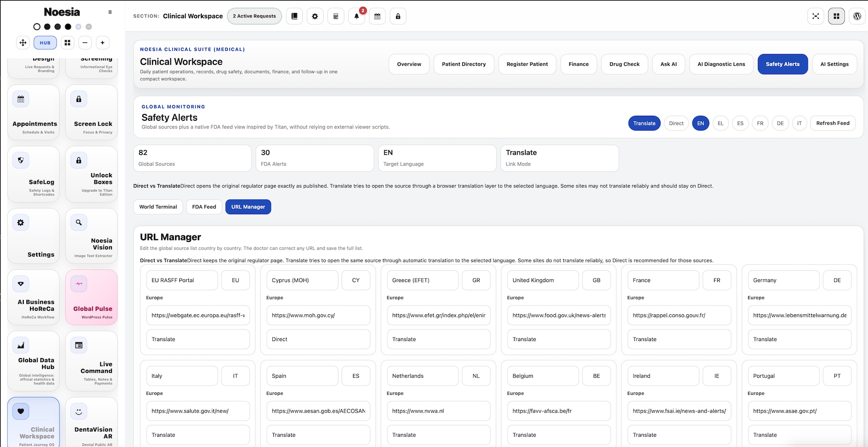Open the SafeLog tile
Viewport: 868px width, 447px height.
(x=34, y=174)
